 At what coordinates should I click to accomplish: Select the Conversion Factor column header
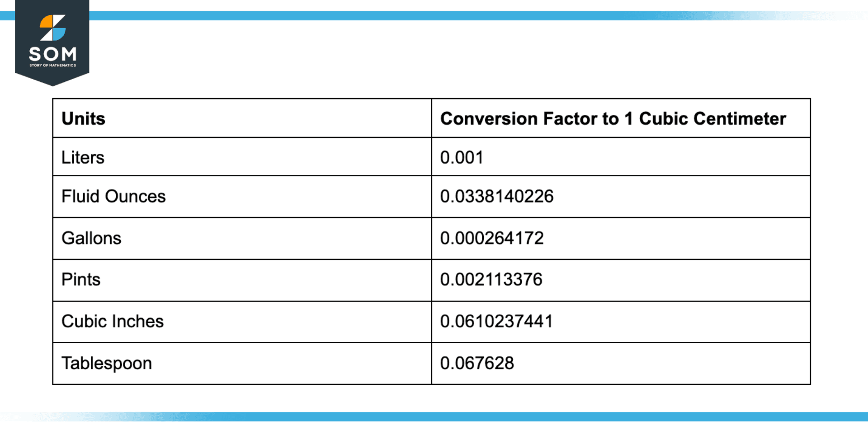click(613, 118)
